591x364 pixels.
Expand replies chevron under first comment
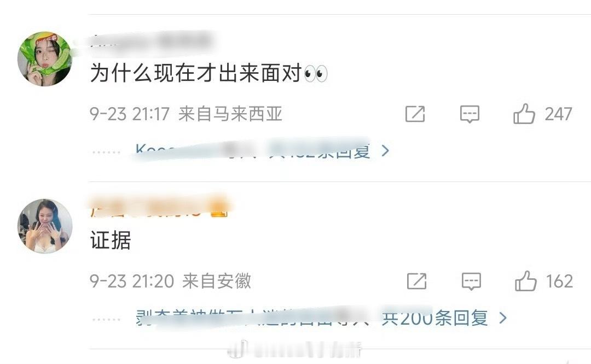pos(385,151)
